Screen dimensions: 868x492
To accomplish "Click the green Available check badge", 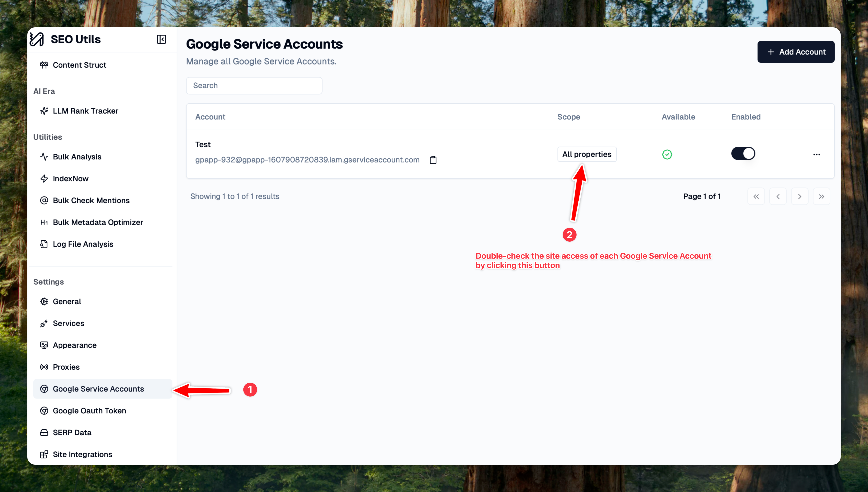I will (667, 155).
